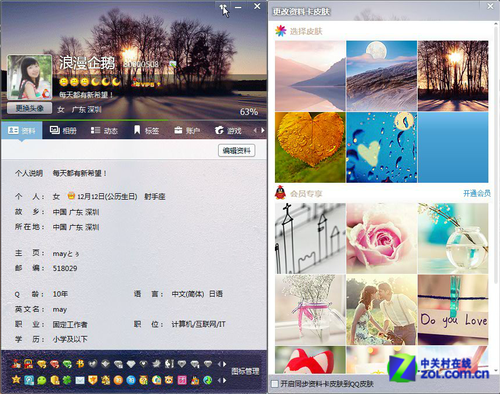Click the red taxi-car icon in the top badge row

coord(28,364)
